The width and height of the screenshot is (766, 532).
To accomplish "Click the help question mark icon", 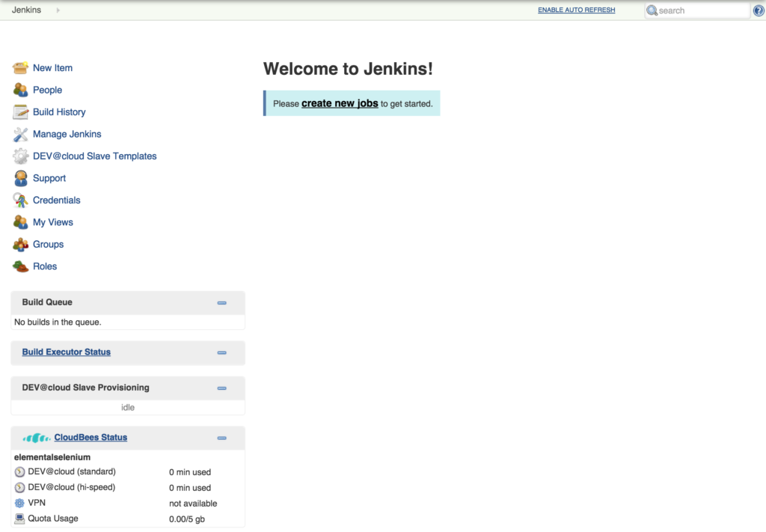I will point(759,10).
